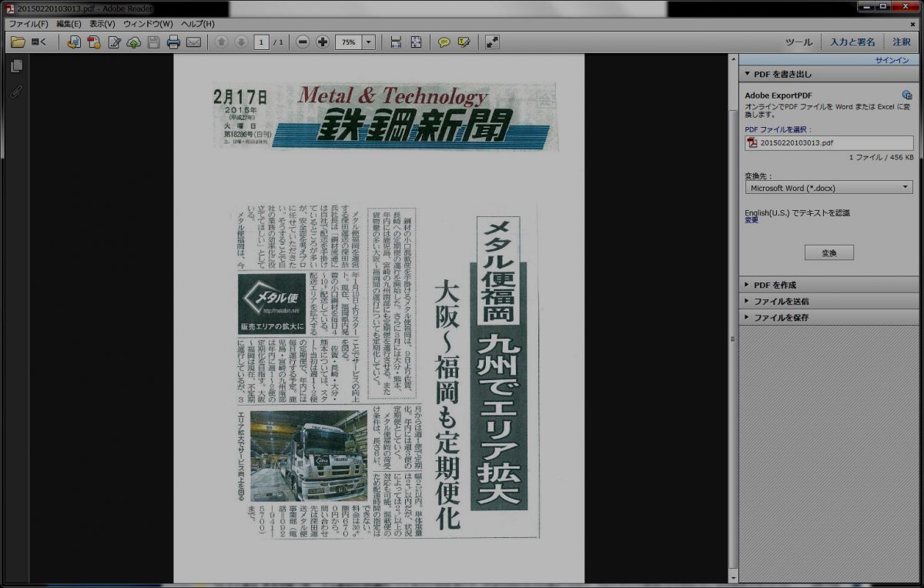924x588 pixels.
Task: Click the document scrollbar up arrow
Action: click(732, 59)
